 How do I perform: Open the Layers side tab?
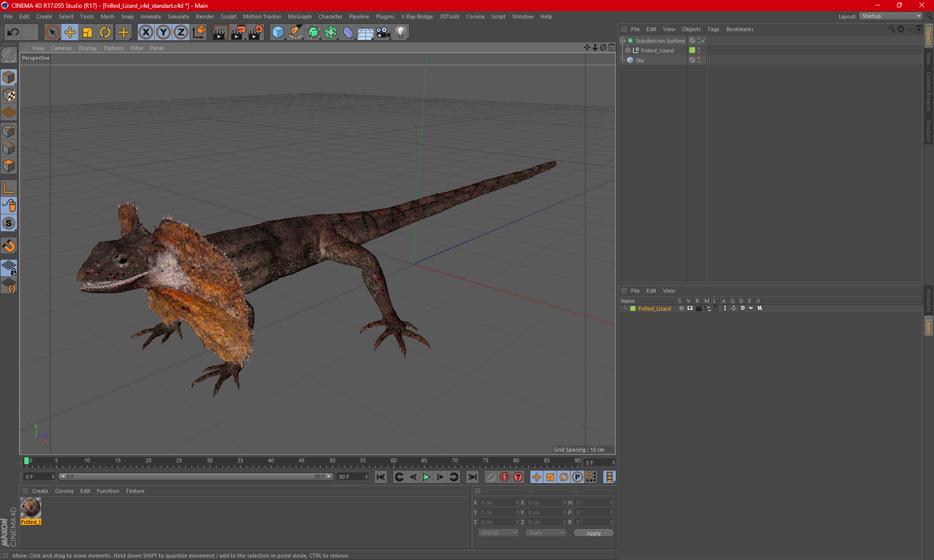(x=929, y=326)
